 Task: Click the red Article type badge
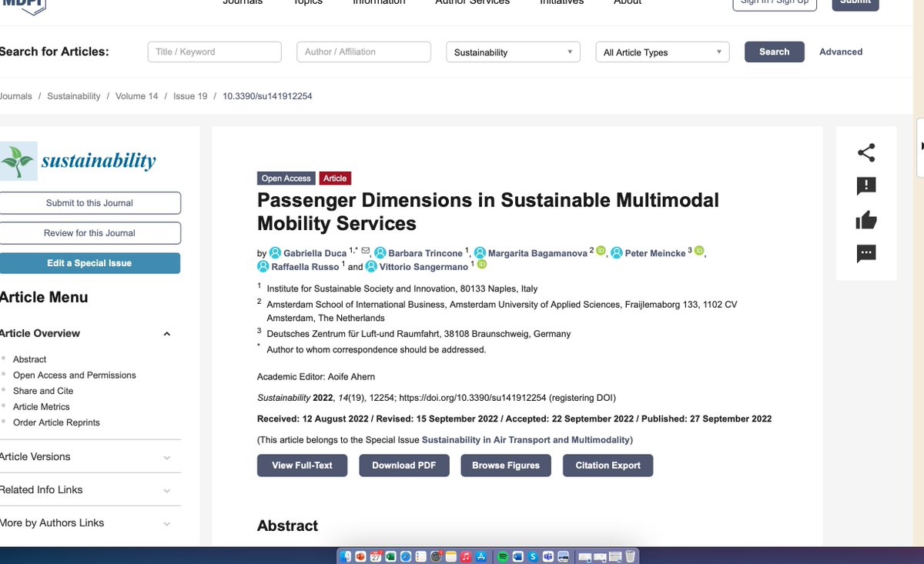click(x=335, y=179)
